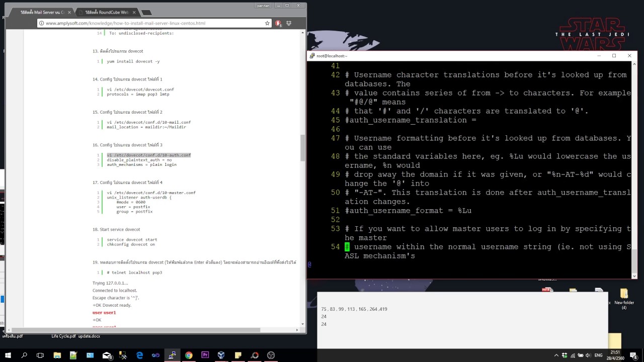Show hidden system tray icons
Viewport: 644px width, 362px height.
556,355
